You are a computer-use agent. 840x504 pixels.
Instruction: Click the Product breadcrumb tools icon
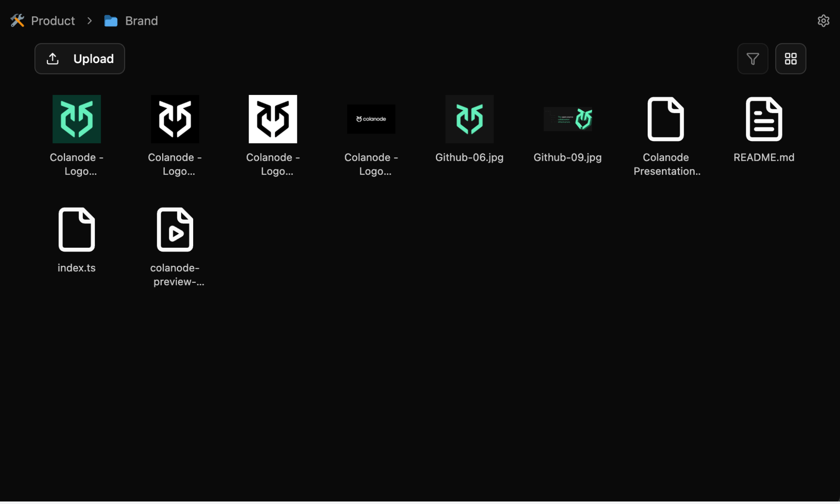[x=17, y=21]
